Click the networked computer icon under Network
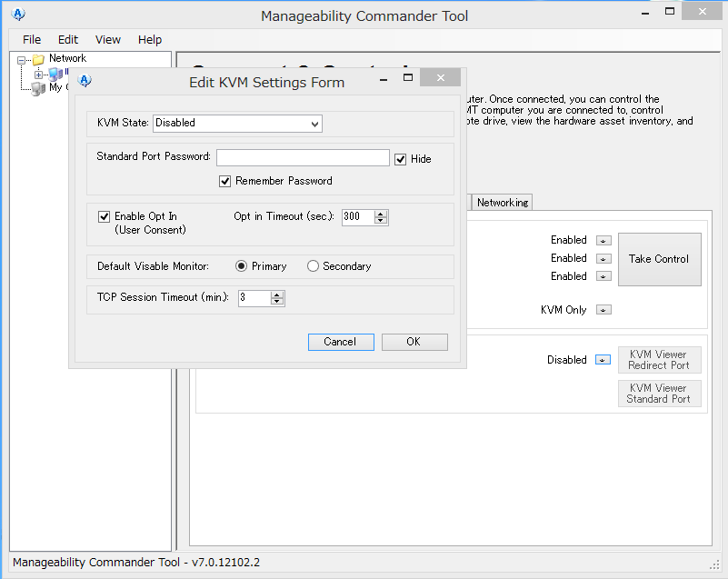The image size is (728, 579). (55, 74)
